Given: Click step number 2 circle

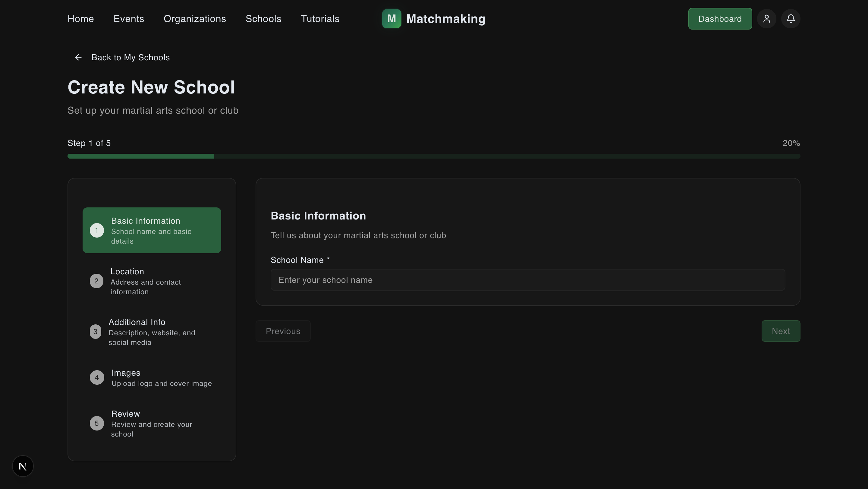Looking at the screenshot, I should tap(96, 281).
